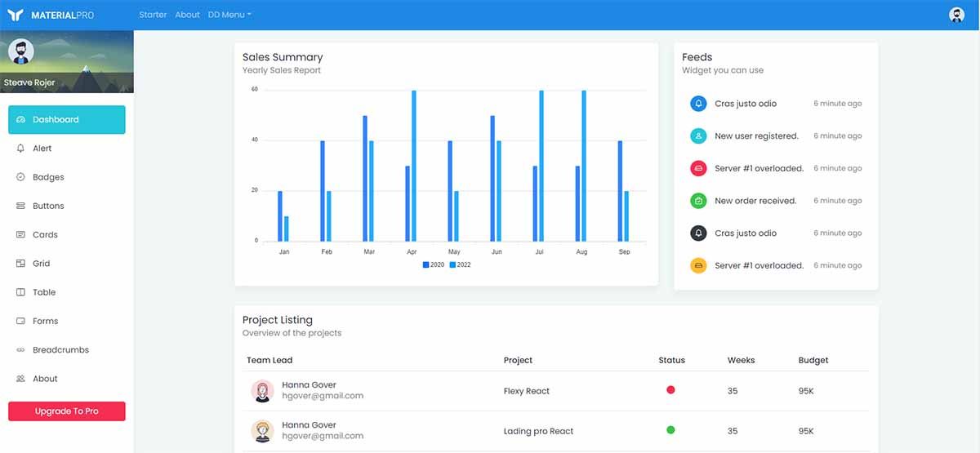Click the Table icon in sidebar

(20, 292)
